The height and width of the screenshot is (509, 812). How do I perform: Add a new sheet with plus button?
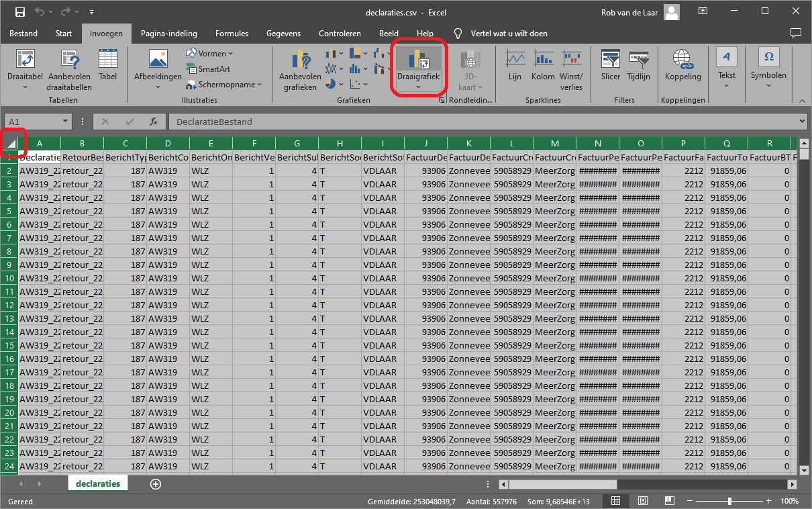[156, 483]
